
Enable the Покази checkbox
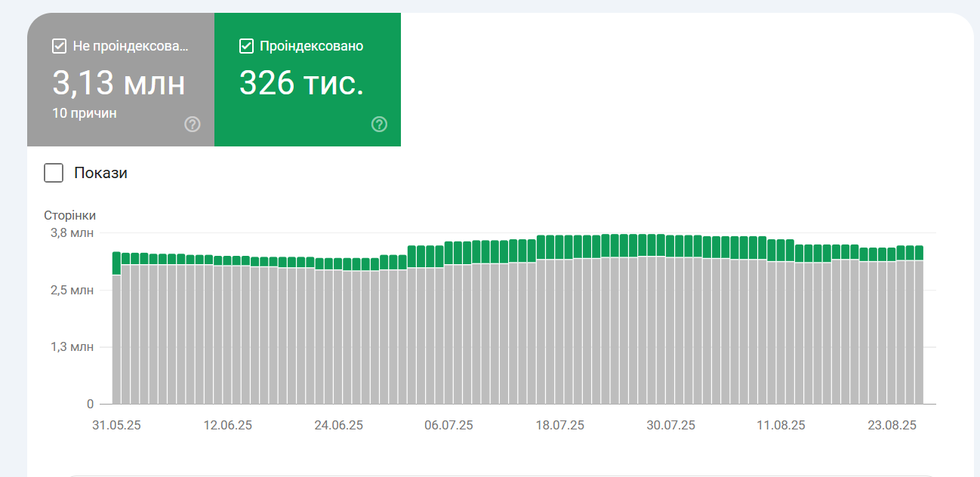click(54, 173)
